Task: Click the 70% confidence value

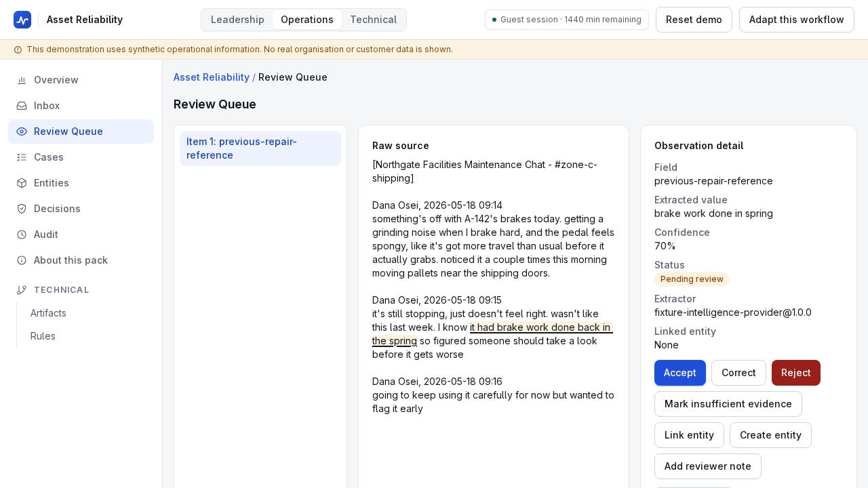Action: pos(665,246)
